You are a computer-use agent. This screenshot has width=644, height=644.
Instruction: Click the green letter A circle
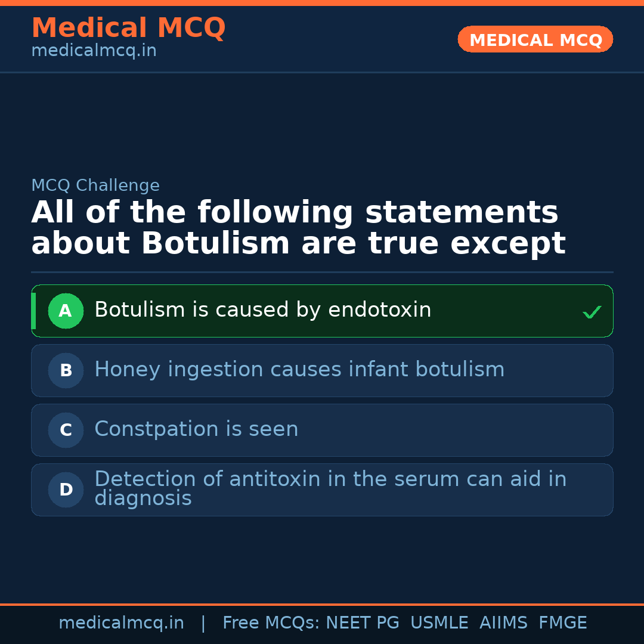(x=66, y=311)
